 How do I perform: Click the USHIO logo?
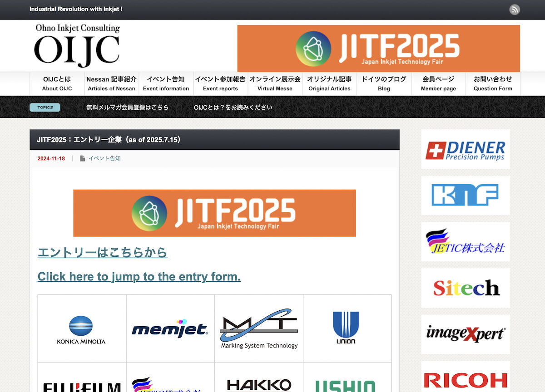(345, 386)
